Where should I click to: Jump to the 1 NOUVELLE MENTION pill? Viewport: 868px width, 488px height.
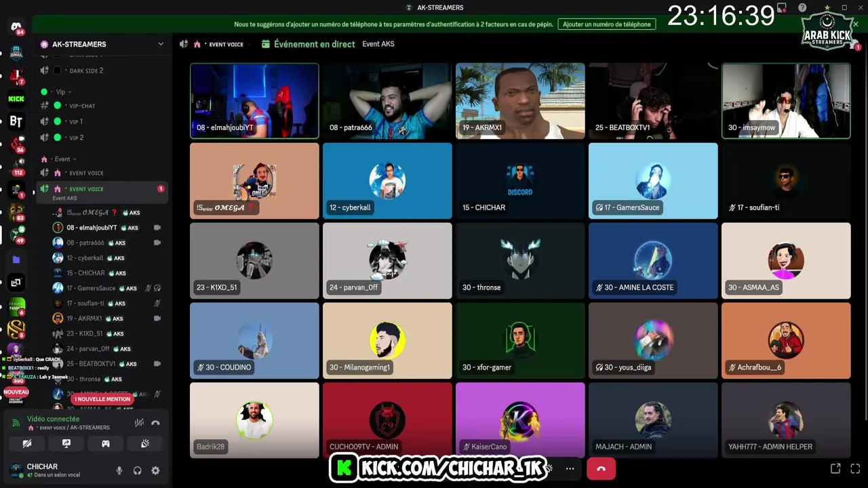point(102,399)
